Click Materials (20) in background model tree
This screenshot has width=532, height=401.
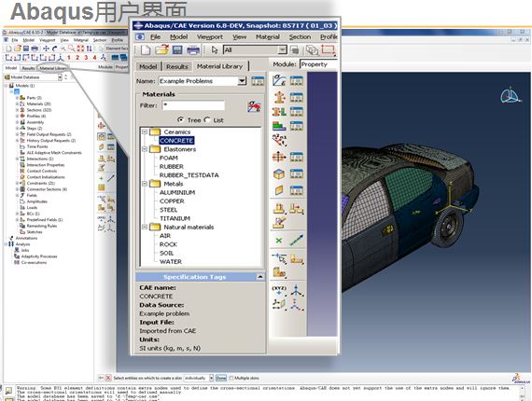pos(38,104)
